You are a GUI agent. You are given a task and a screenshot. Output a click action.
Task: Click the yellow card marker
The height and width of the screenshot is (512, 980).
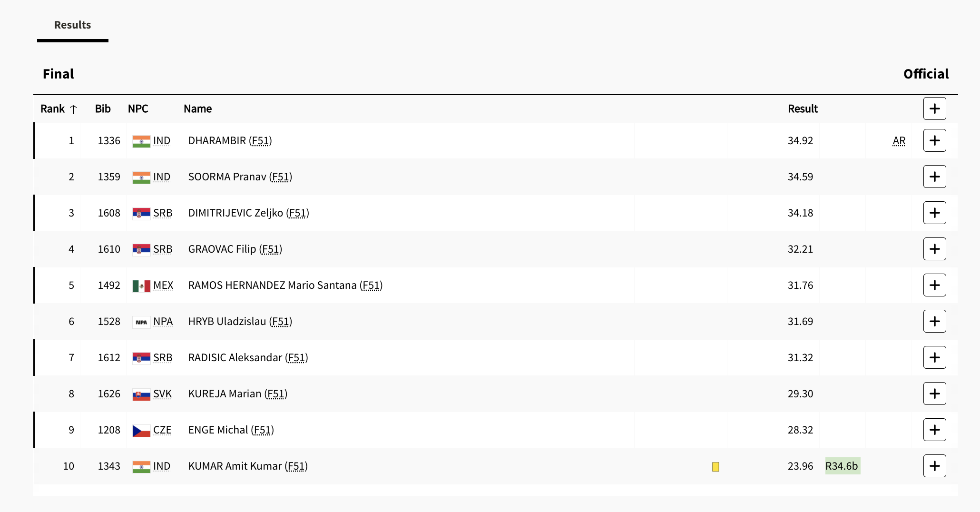point(715,467)
